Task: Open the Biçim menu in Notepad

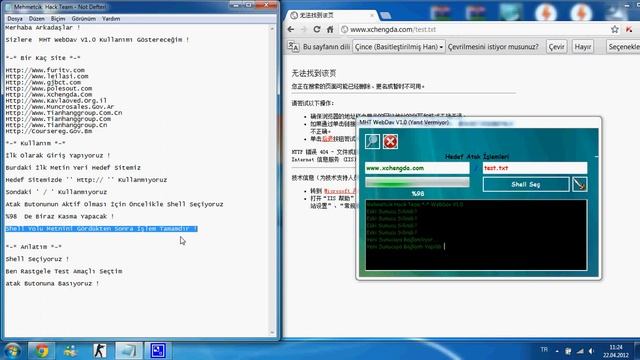Action: (58, 19)
